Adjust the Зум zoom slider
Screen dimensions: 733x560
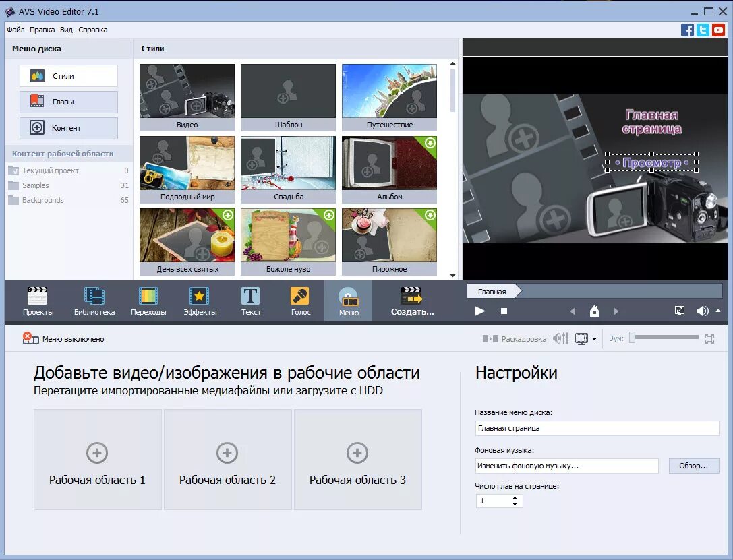[664, 337]
